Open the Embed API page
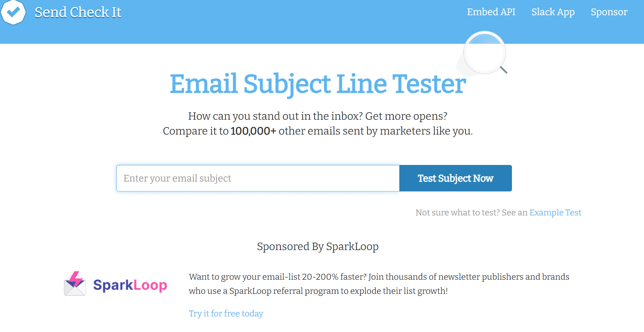Viewport: 644px width, 332px height. click(491, 12)
